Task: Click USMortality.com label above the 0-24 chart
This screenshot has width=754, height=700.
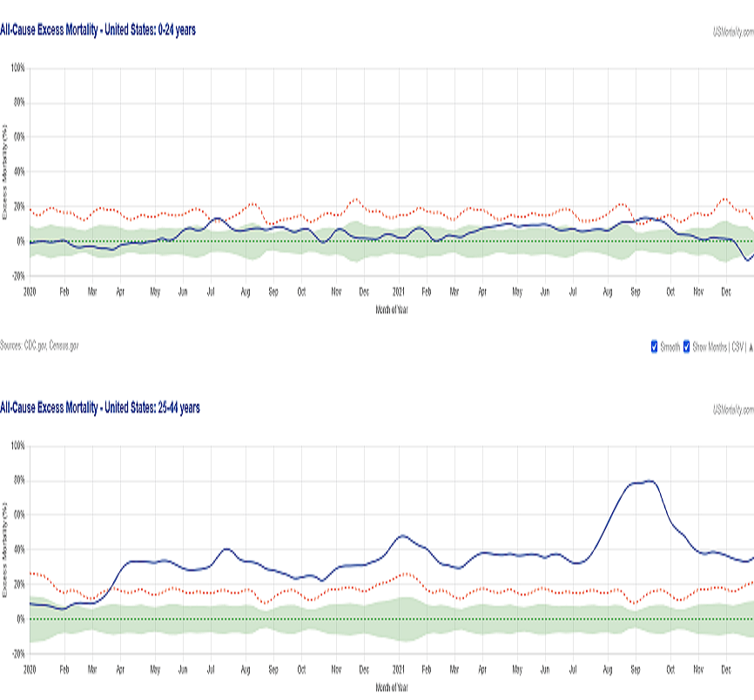Action: coord(732,31)
